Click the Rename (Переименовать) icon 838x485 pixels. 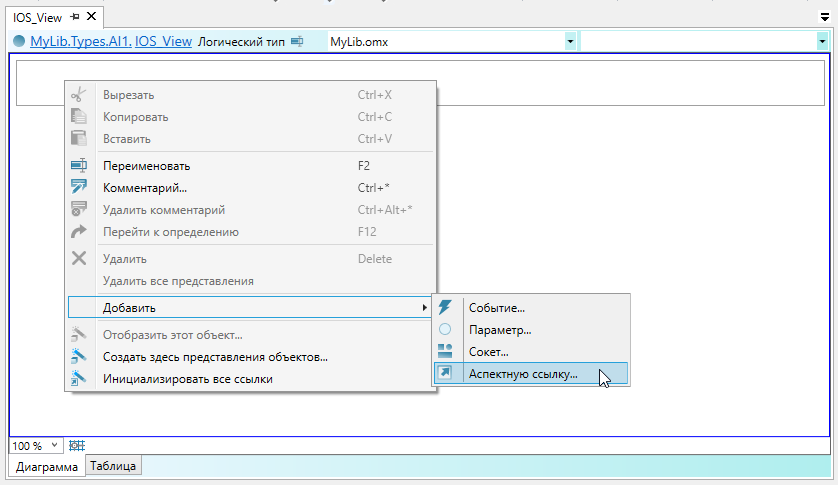tap(79, 166)
